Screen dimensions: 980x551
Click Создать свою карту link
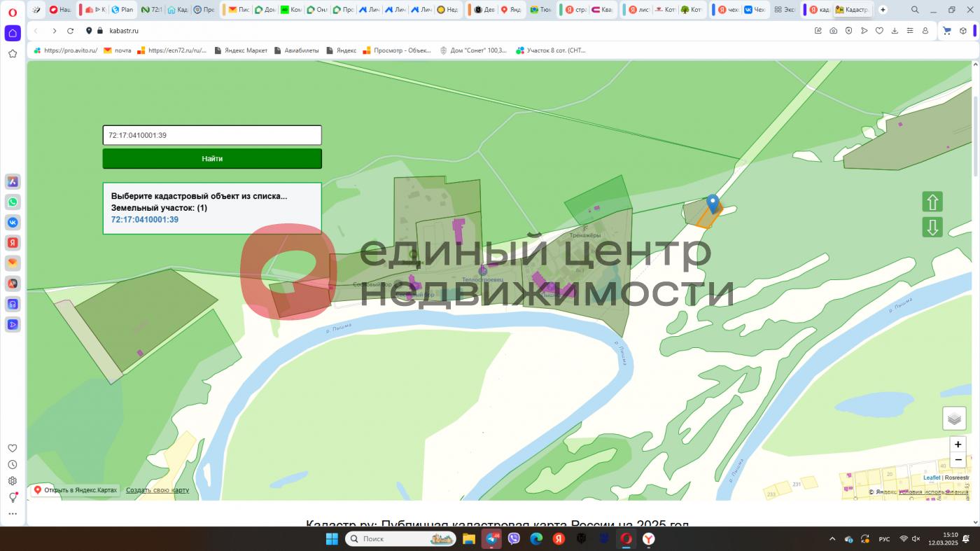[x=157, y=490]
